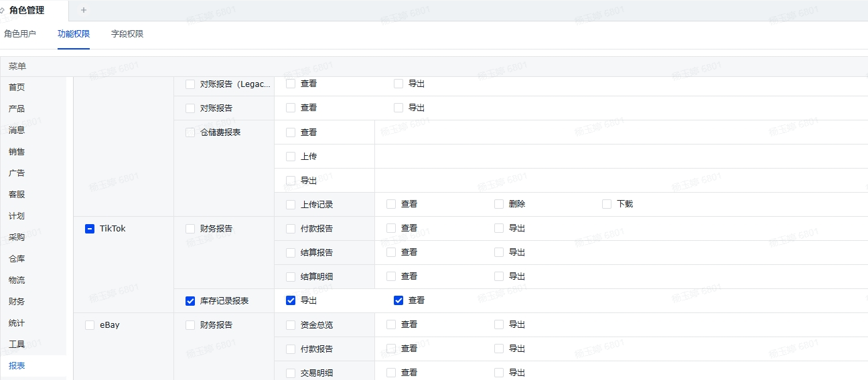This screenshot has width=868, height=380.
Task: Check 查看 in the 交易明细 row
Action: [x=391, y=373]
